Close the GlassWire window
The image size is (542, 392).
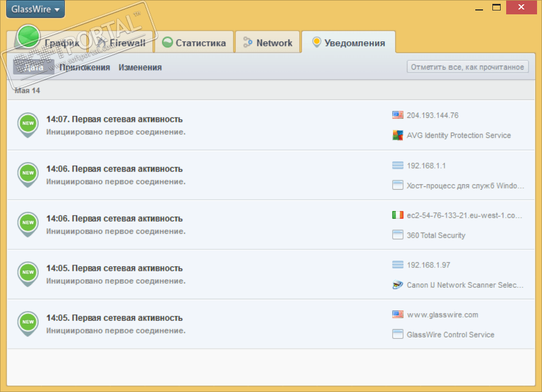[521, 7]
